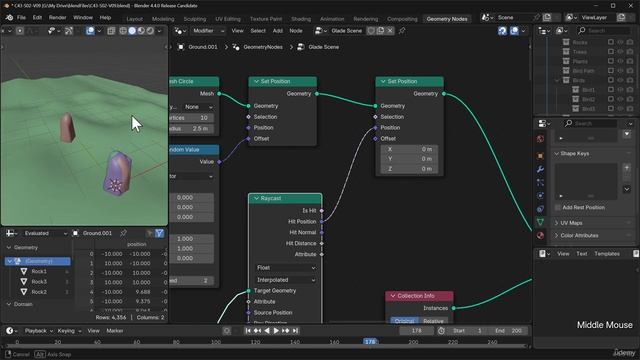Image resolution: width=640 pixels, height=360 pixels.
Task: Switch viewport to solid shading
Action: pyautogui.click(x=132, y=31)
